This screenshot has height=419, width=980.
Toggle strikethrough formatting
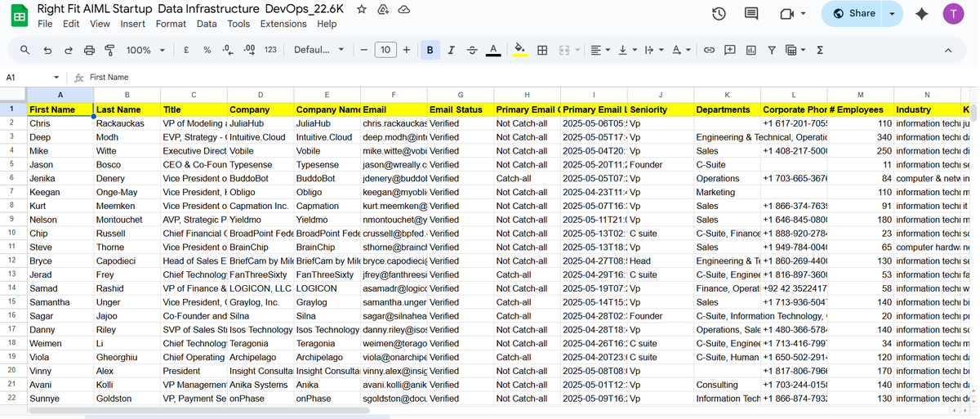[x=472, y=50]
